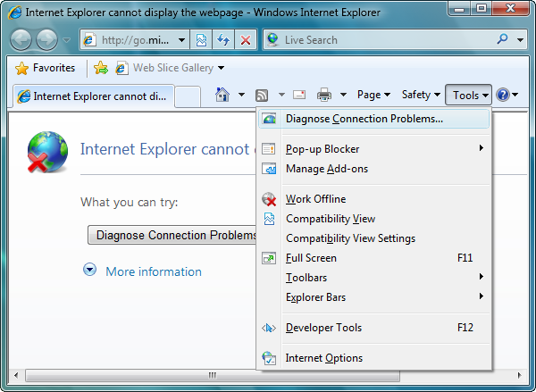Choose Manage Add-ons from Tools menu

(x=374, y=169)
